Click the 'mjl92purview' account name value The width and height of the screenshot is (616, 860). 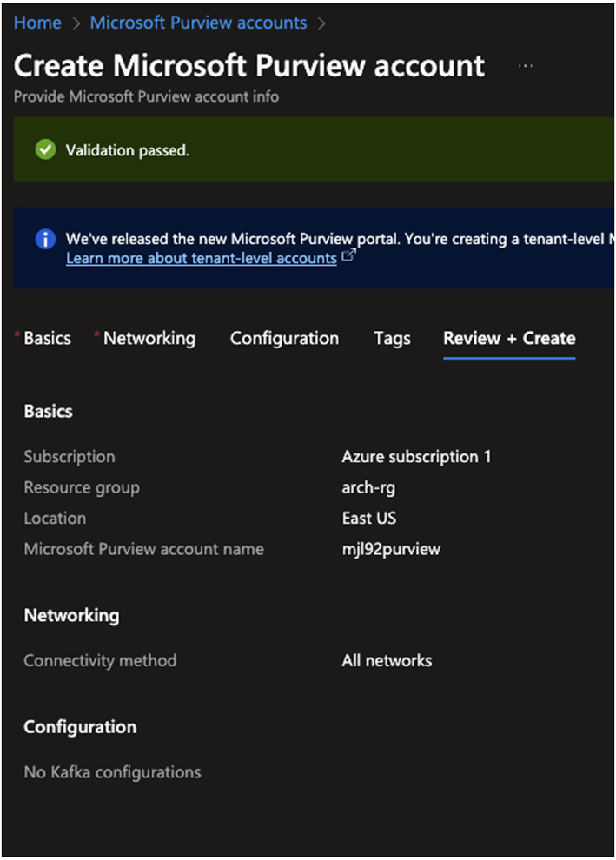[x=391, y=549]
